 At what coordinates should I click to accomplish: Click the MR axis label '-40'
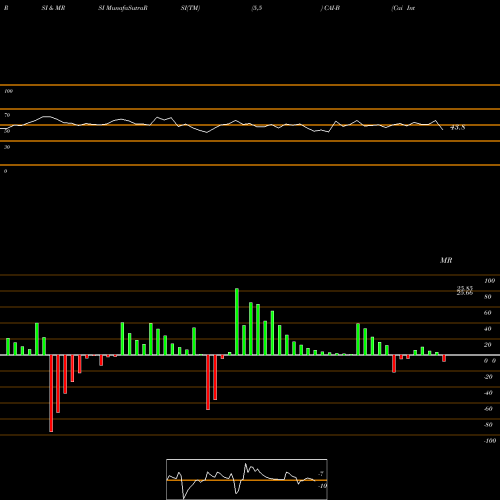tap(488, 393)
